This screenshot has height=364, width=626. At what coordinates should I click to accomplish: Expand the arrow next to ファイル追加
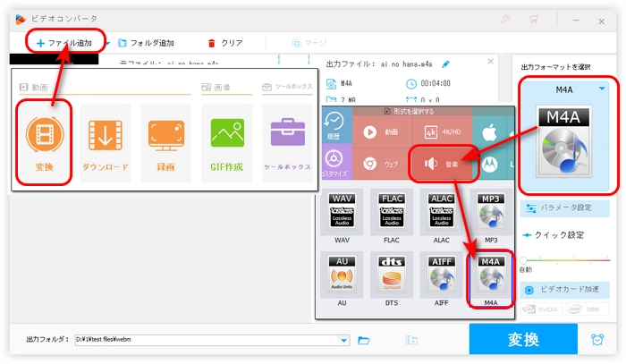107,42
